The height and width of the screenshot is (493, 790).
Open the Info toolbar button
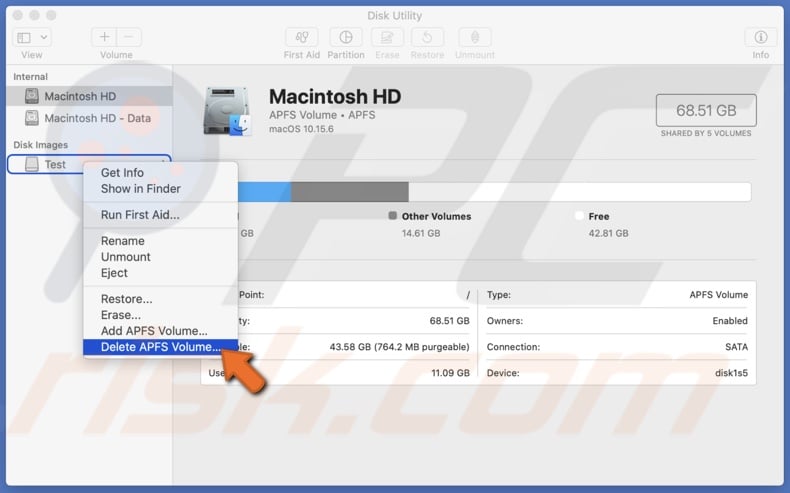(x=761, y=37)
